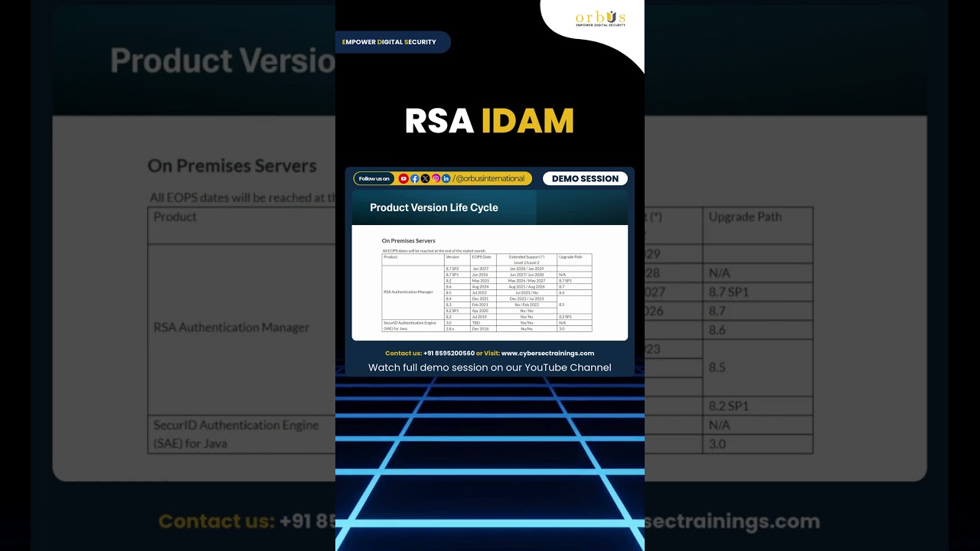Image resolution: width=980 pixels, height=551 pixels.
Task: Click 'On Premises Servers' heading in the slide
Action: 409,241
